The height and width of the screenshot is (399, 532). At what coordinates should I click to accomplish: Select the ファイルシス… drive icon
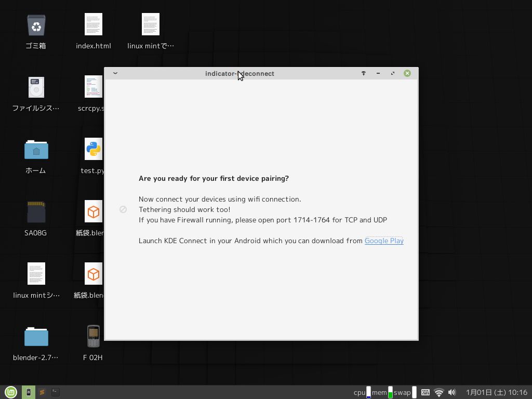(36, 87)
